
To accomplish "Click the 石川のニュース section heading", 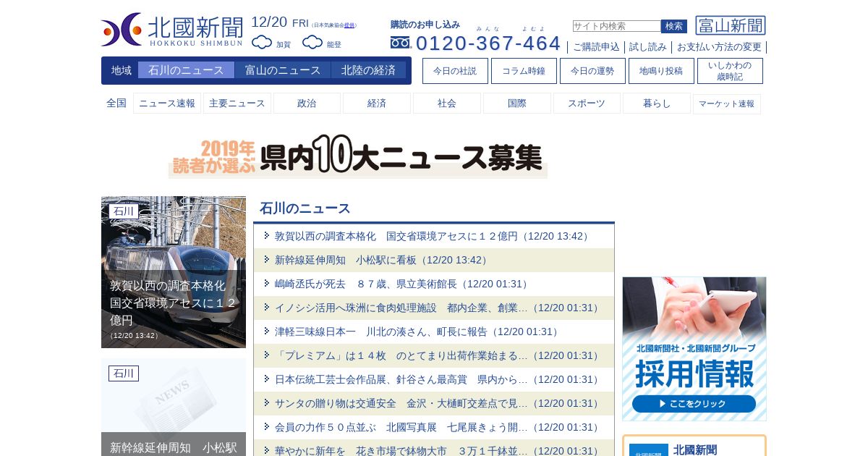I will (x=305, y=208).
